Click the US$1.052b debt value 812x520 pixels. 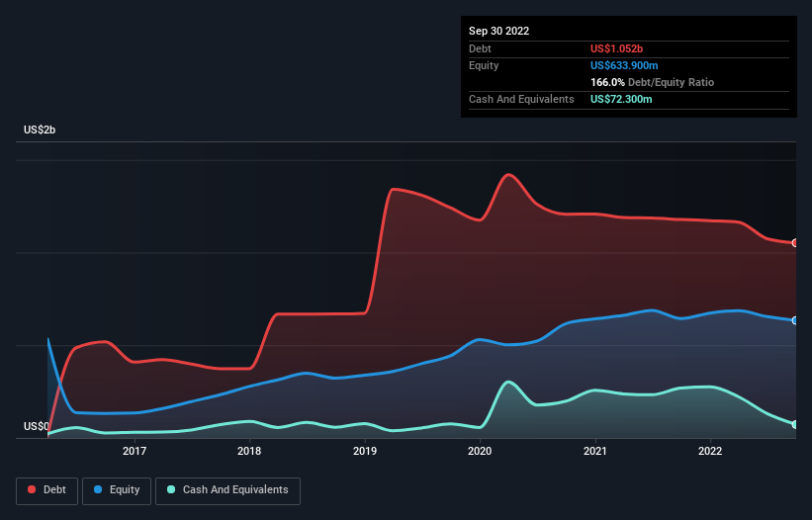(x=616, y=48)
